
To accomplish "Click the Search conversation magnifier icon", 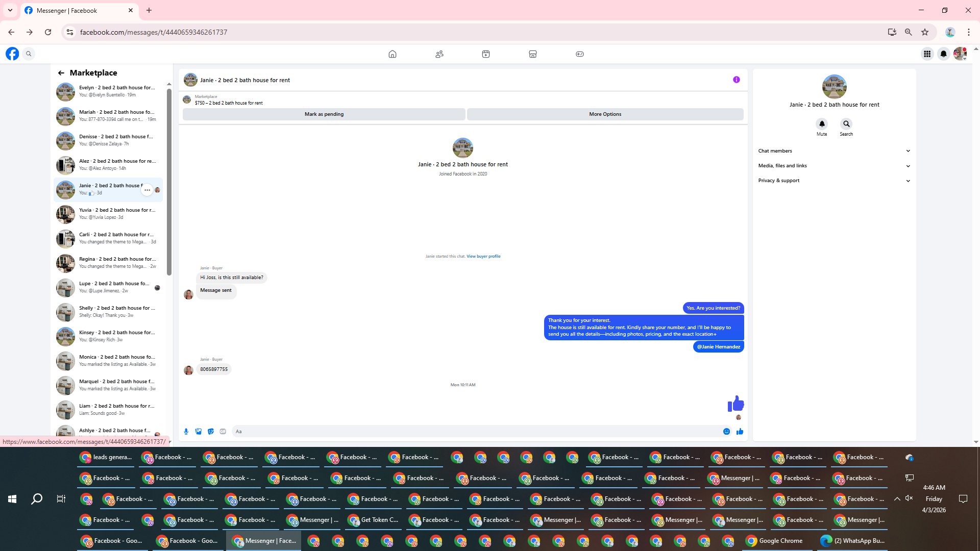I will pos(846,124).
